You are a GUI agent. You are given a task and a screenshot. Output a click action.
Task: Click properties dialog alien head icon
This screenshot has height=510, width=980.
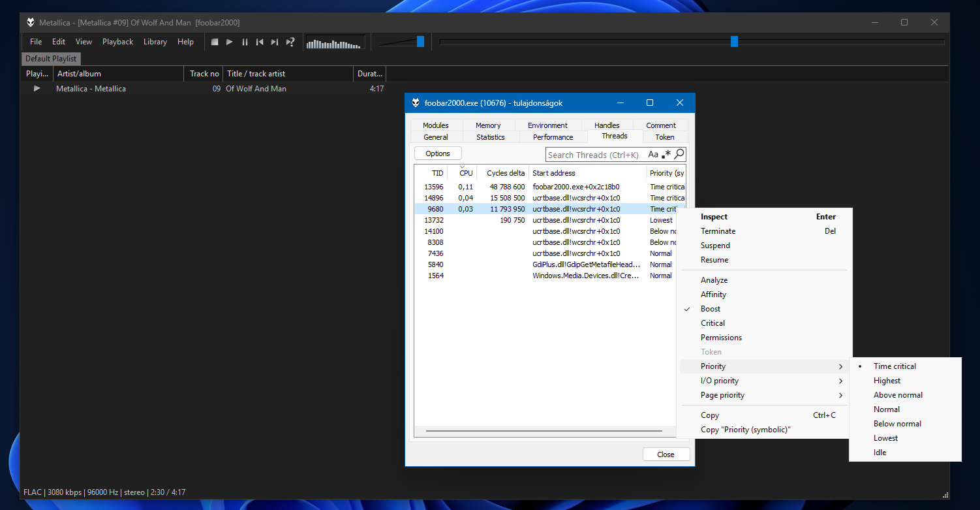pos(416,103)
